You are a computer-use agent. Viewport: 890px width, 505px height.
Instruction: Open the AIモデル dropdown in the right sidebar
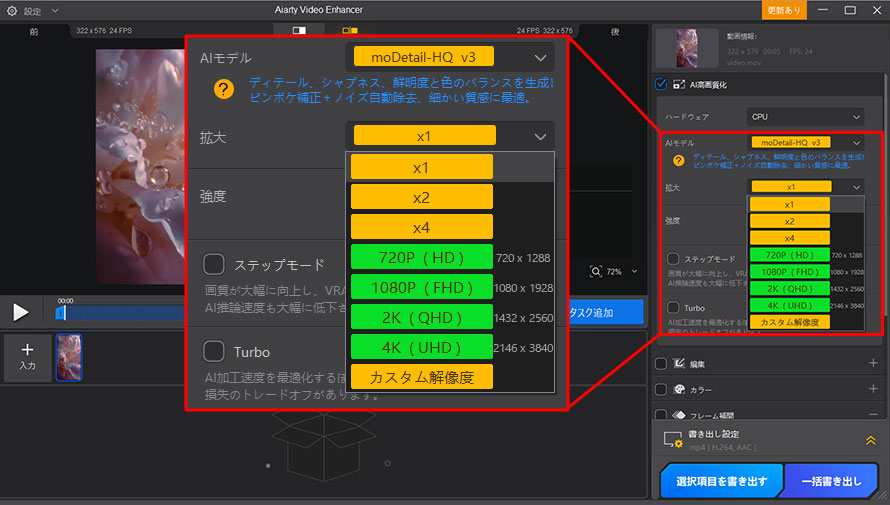[x=805, y=142]
